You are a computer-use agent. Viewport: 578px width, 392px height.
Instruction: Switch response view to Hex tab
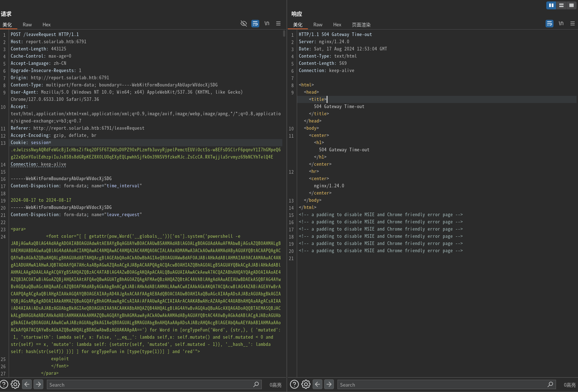(x=337, y=24)
